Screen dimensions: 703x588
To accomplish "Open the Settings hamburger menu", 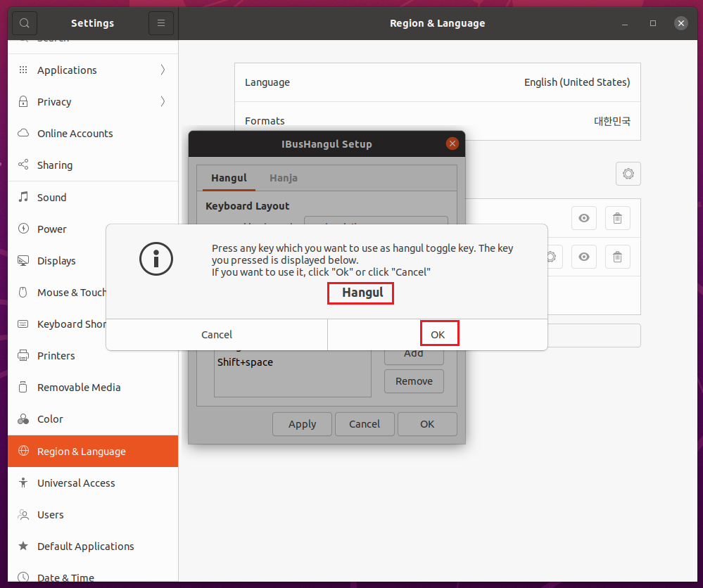I will coord(161,23).
